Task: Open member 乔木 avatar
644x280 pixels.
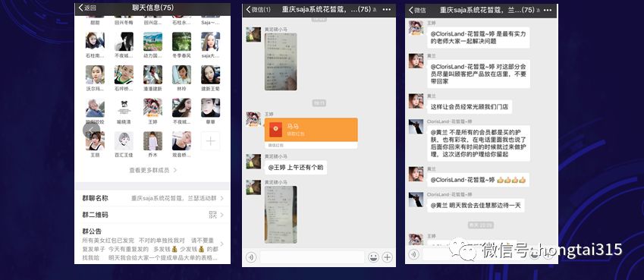Action: pos(152,141)
